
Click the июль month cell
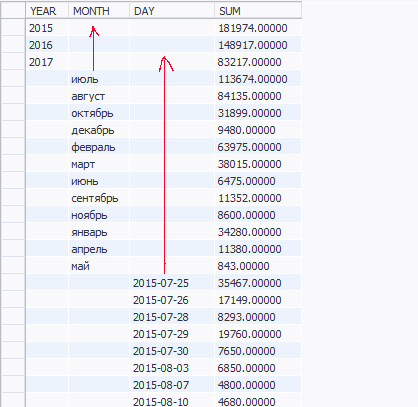pos(99,79)
